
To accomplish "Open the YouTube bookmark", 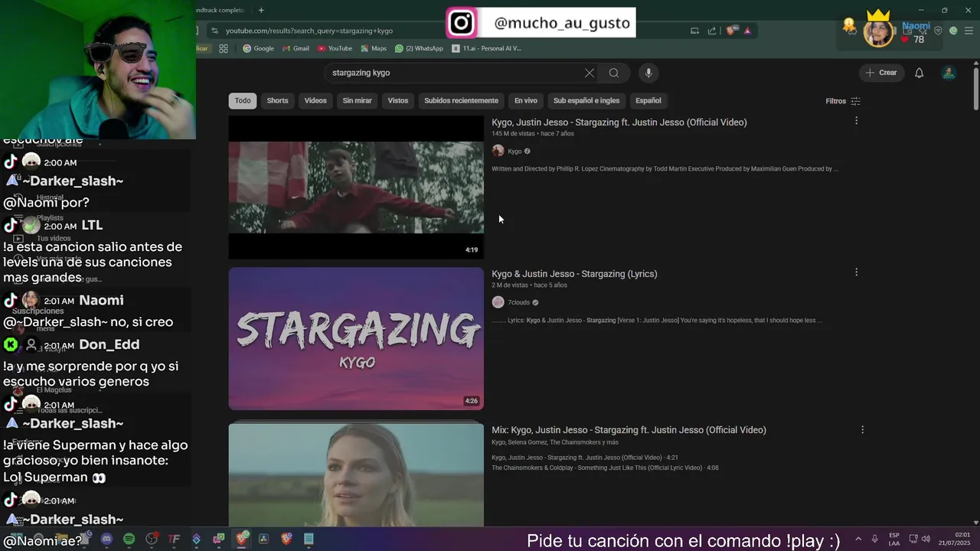I will pyautogui.click(x=335, y=48).
